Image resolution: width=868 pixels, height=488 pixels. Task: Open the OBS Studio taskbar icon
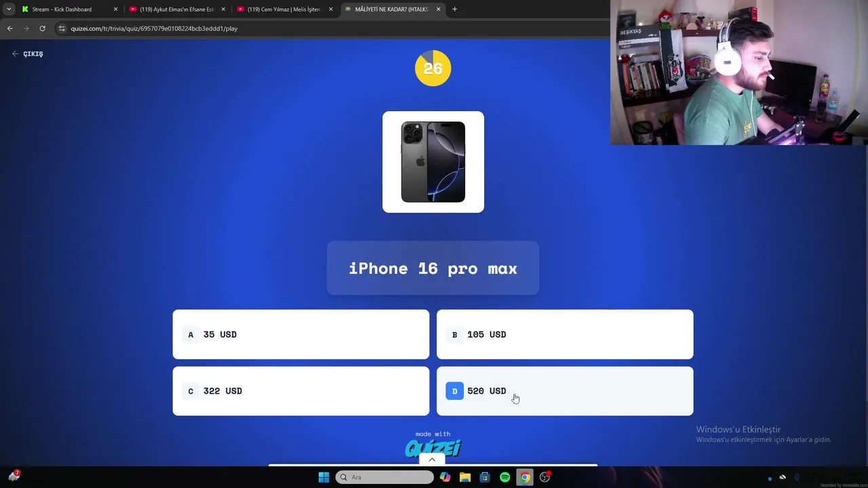click(x=545, y=477)
